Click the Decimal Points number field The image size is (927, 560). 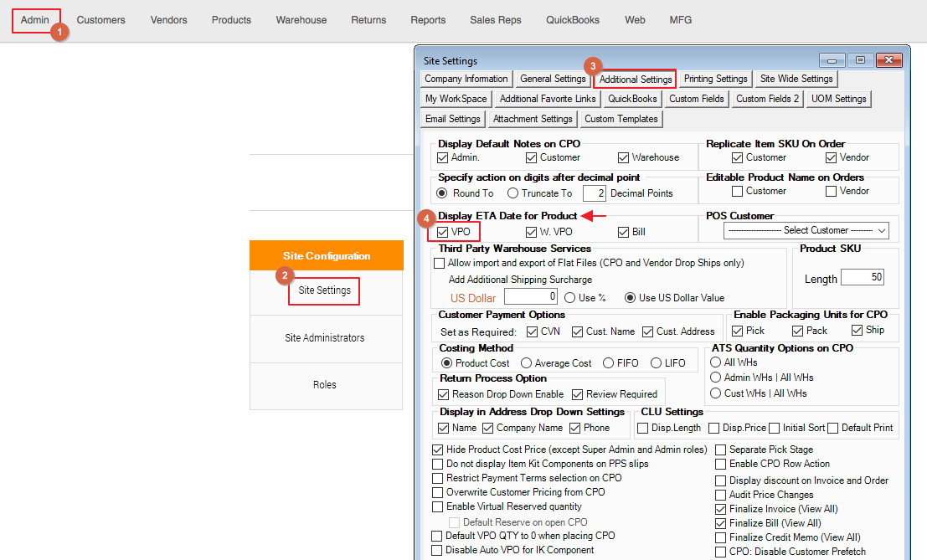point(594,193)
